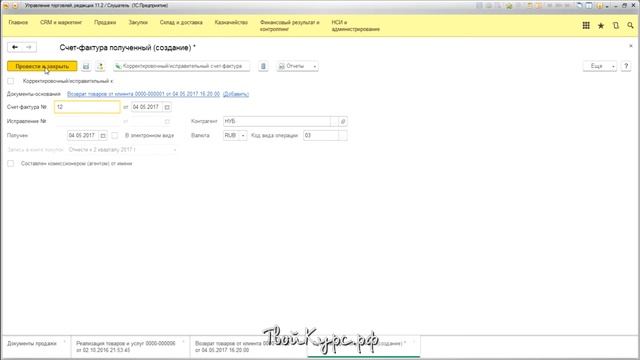Viewport: 640px width, 360px height.
Task: Open Финансовый результат и контроллинг section
Action: click(x=289, y=26)
